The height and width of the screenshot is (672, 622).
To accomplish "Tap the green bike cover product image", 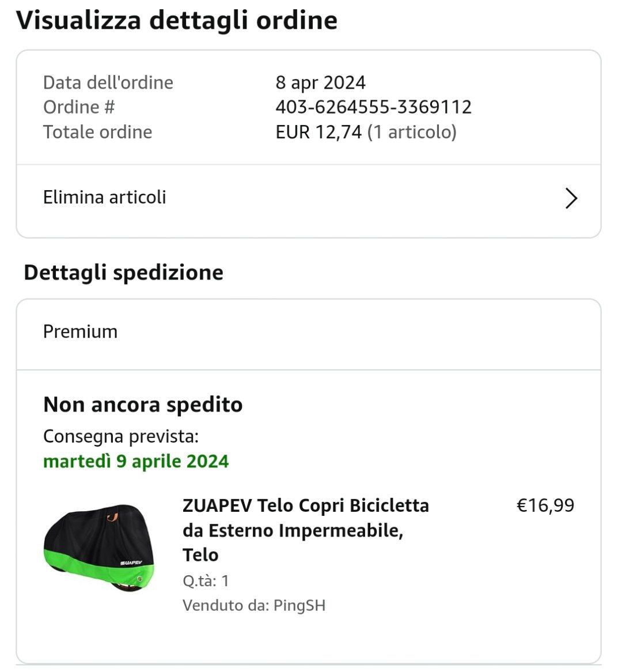I will pos(100,548).
